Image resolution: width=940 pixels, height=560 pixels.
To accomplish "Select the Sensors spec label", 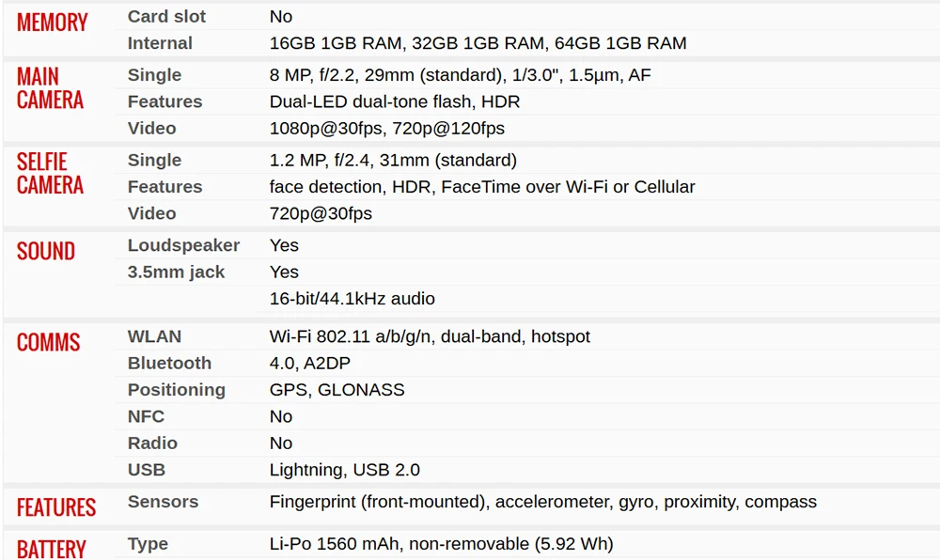I will coord(163,502).
